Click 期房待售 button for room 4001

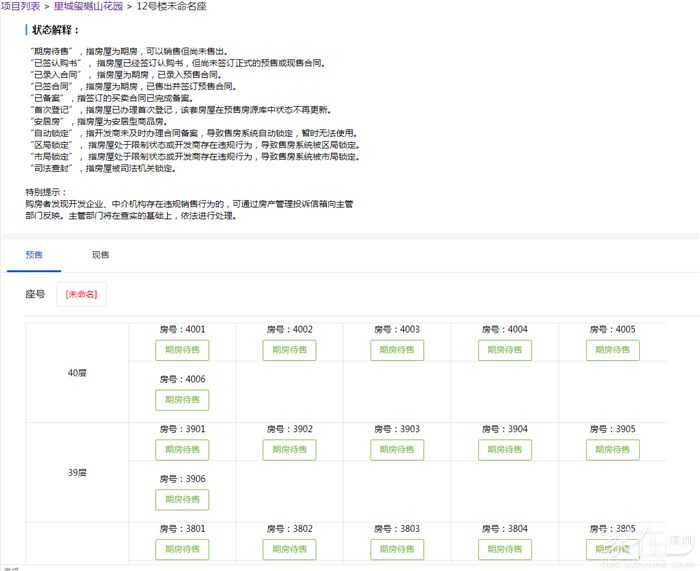pyautogui.click(x=182, y=350)
